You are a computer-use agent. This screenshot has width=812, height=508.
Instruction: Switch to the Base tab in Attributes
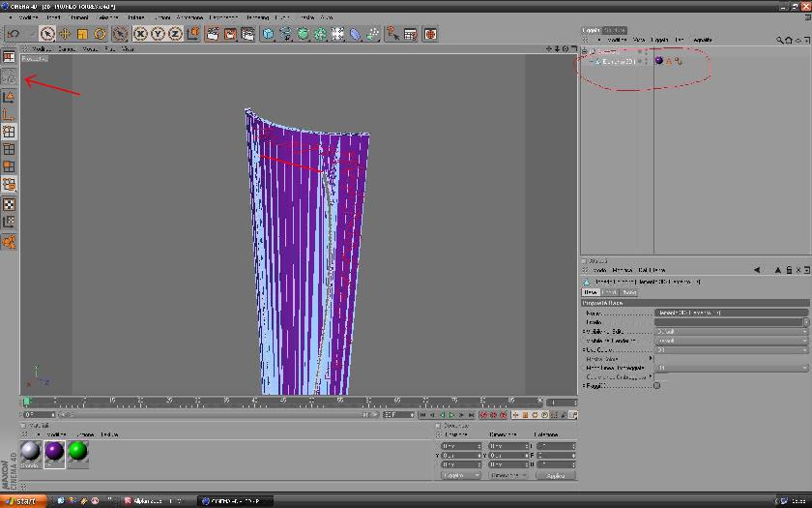click(590, 292)
